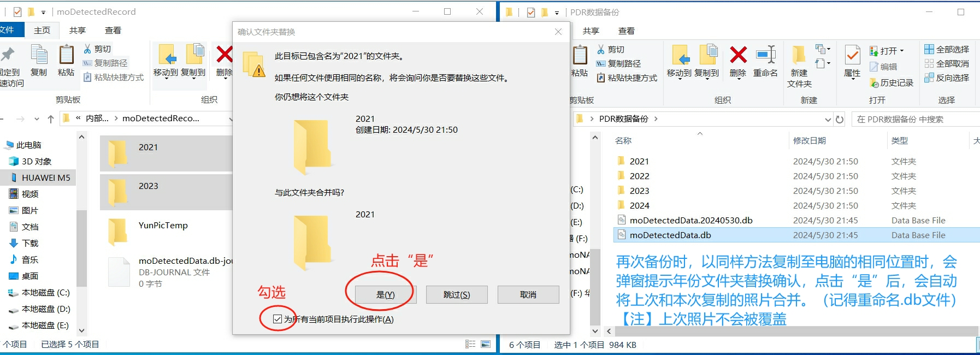Open the address bar history dropdown in right window
Image resolution: width=980 pixels, height=355 pixels.
[x=828, y=119]
